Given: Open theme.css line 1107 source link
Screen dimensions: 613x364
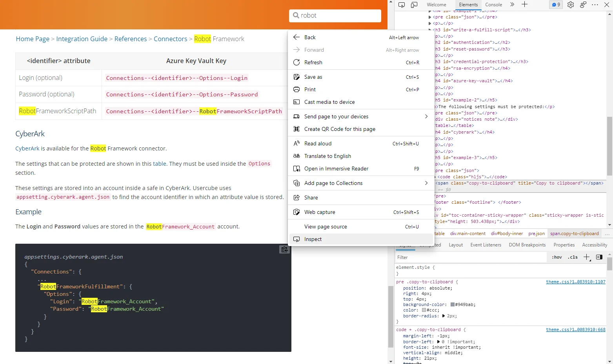Looking at the screenshot, I should tap(575, 282).
